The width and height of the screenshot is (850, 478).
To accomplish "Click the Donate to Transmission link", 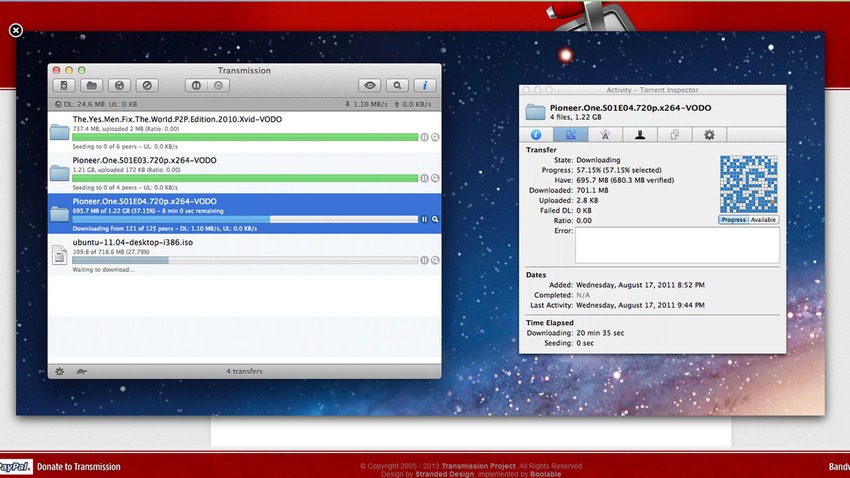I will tap(78, 466).
